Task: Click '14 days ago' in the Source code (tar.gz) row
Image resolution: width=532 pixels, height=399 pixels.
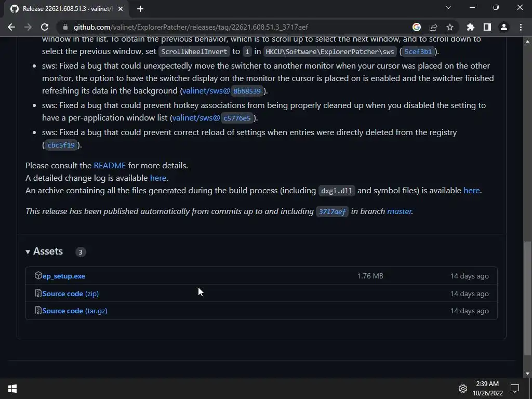Action: tap(470, 311)
